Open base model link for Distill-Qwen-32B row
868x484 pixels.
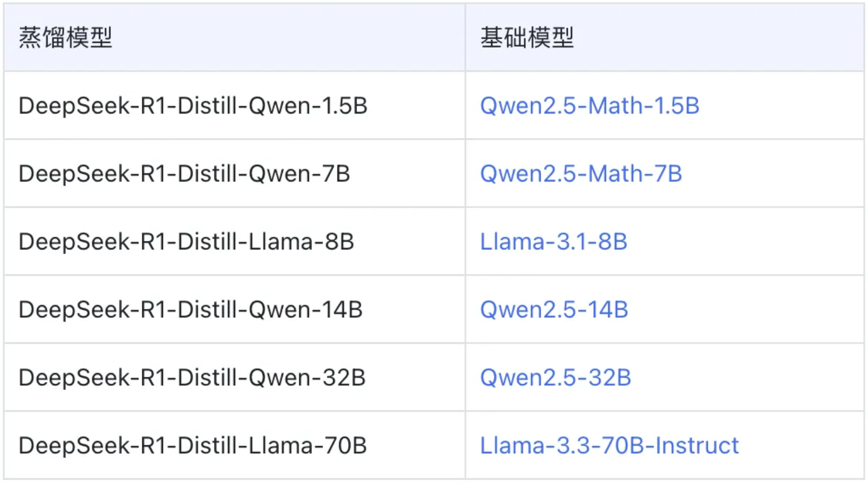point(555,377)
